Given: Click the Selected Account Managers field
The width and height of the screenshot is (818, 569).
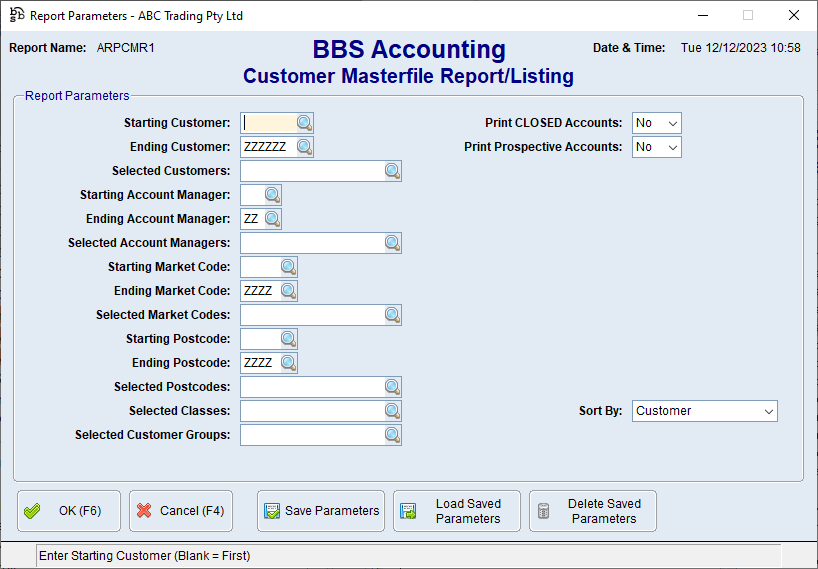Looking at the screenshot, I should [313, 243].
